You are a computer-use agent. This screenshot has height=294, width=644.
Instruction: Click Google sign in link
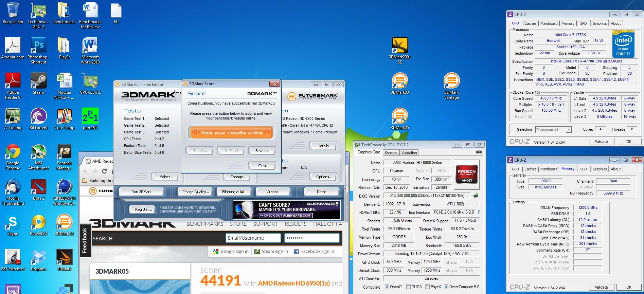coord(231,252)
